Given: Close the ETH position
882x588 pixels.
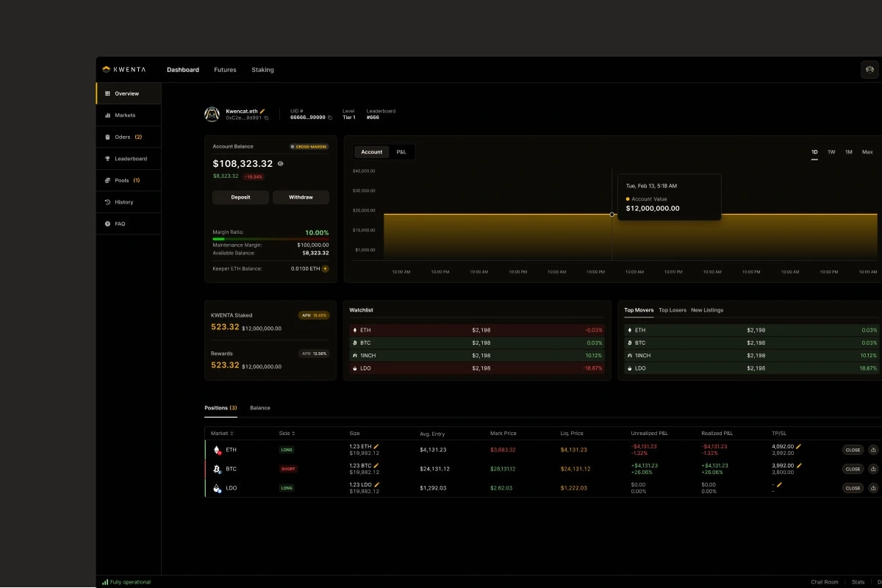Looking at the screenshot, I should (x=853, y=450).
